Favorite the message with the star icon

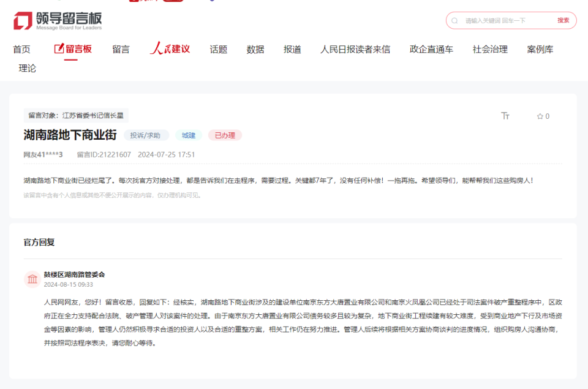(540, 116)
